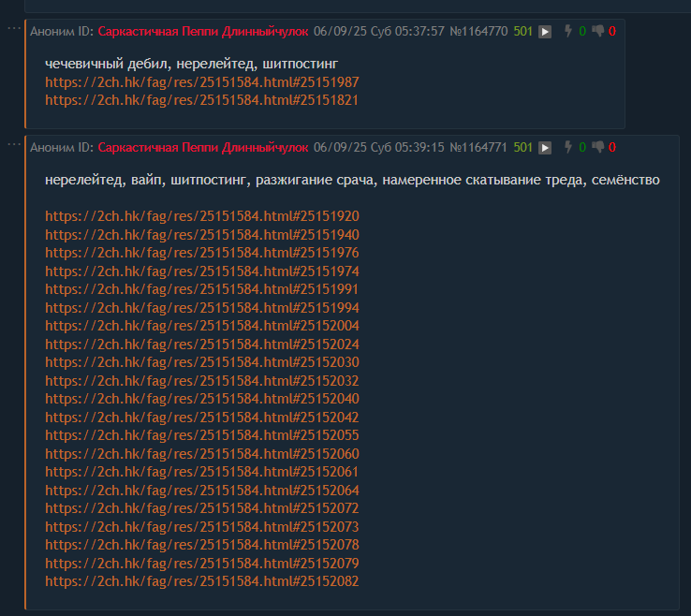691x616 pixels.
Task: Click the lightning upvote icon on post №1164771
Action: pos(568,147)
